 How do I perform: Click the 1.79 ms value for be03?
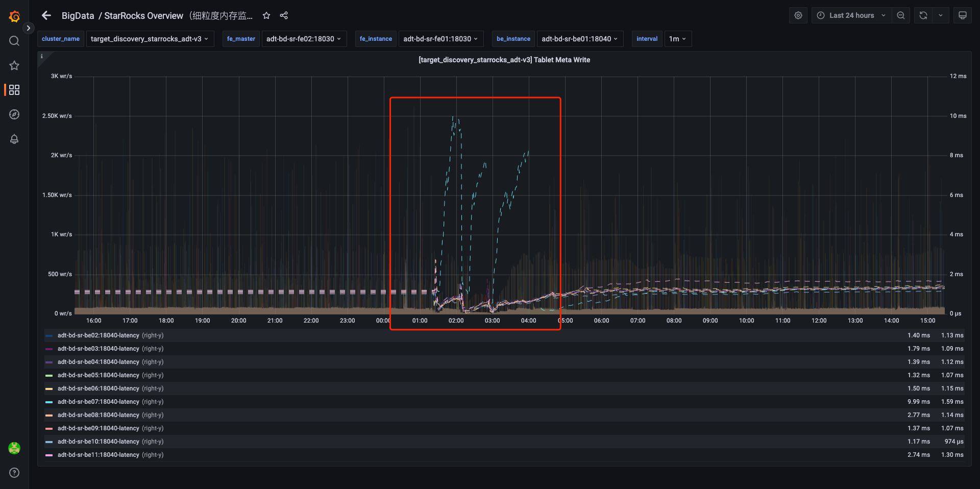pos(919,349)
